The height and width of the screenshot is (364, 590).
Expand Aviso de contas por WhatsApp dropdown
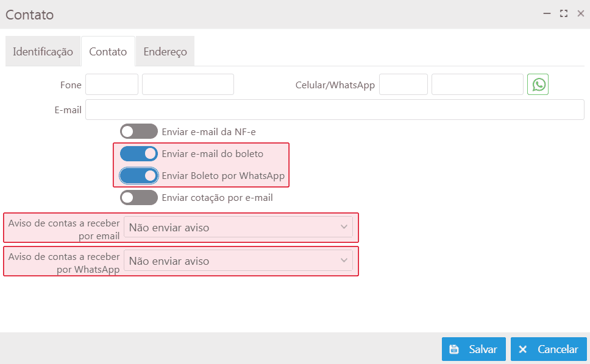tap(238, 261)
